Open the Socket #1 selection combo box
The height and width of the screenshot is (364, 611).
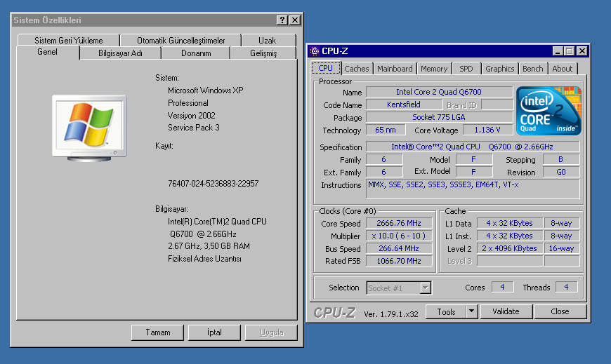398,288
